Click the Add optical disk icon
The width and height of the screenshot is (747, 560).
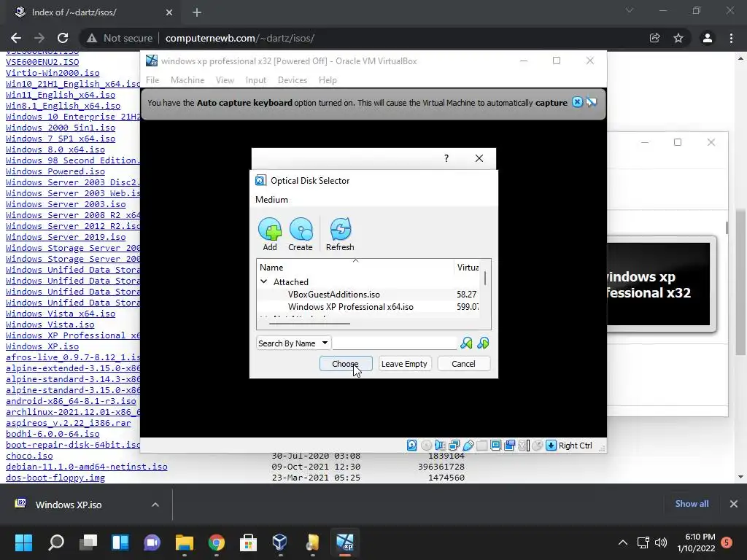click(x=270, y=230)
